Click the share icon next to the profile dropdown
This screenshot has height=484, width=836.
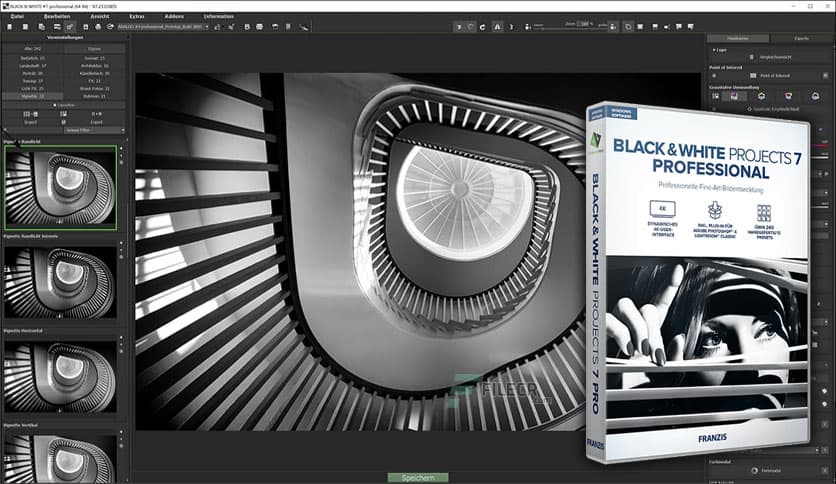coord(110,27)
